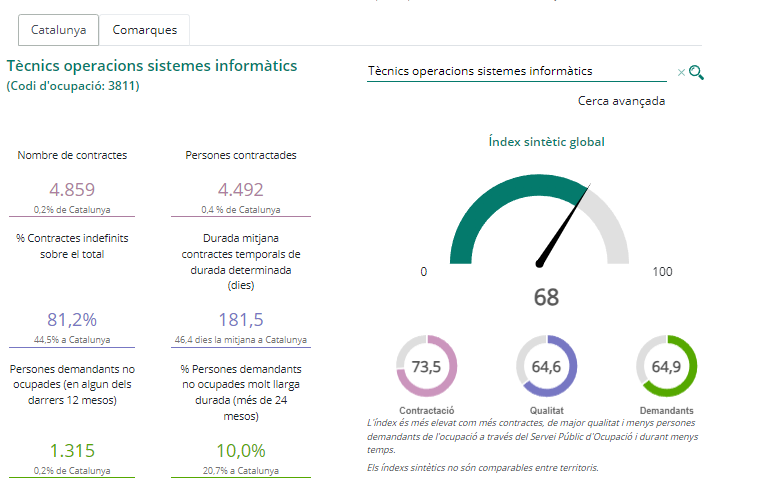Click the 181,5 average duration value
767x483 pixels.
click(x=241, y=320)
